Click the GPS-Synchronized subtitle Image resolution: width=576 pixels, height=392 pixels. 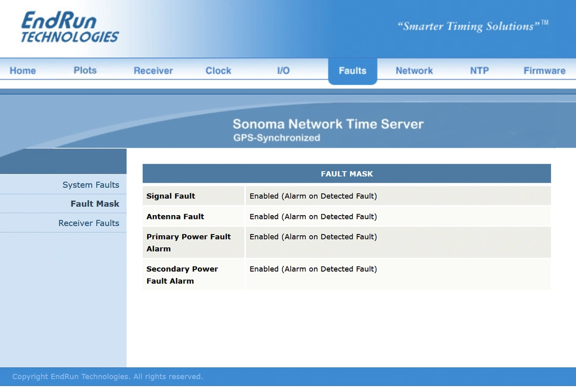click(276, 138)
